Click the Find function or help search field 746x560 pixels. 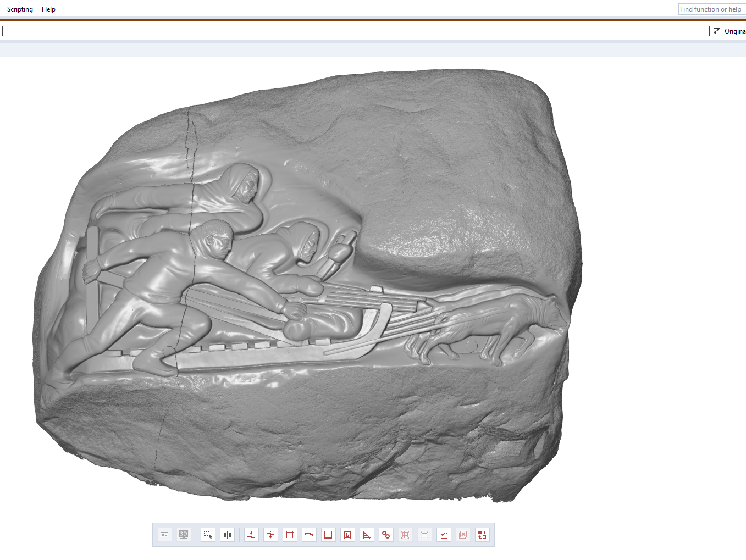coord(712,9)
